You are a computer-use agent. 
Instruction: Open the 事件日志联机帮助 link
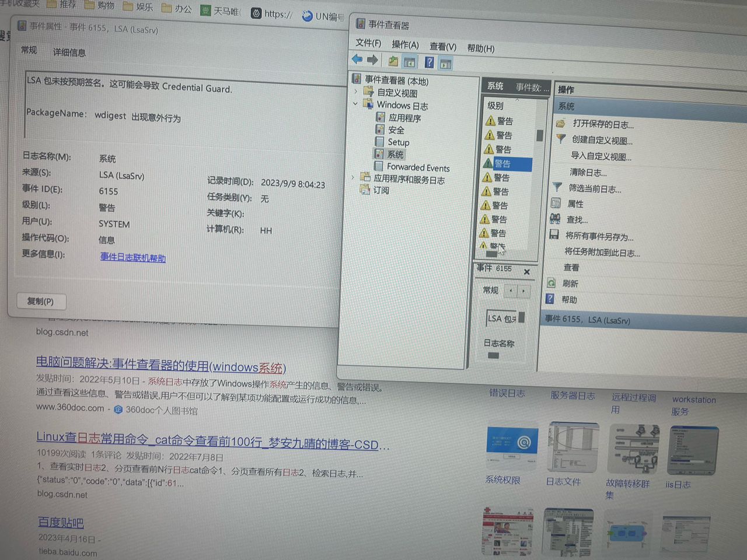132,257
